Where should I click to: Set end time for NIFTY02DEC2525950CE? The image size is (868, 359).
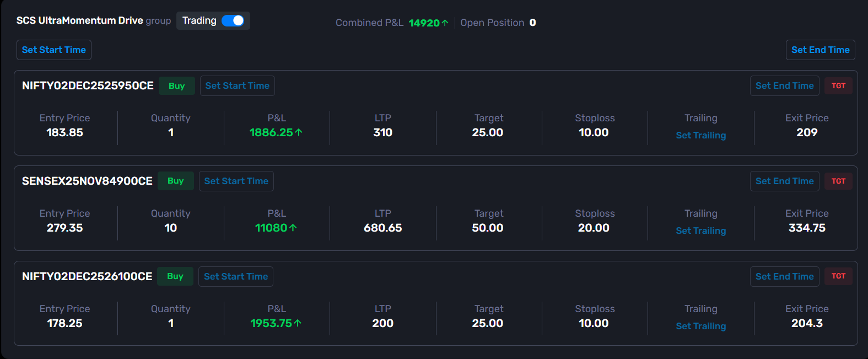point(785,85)
